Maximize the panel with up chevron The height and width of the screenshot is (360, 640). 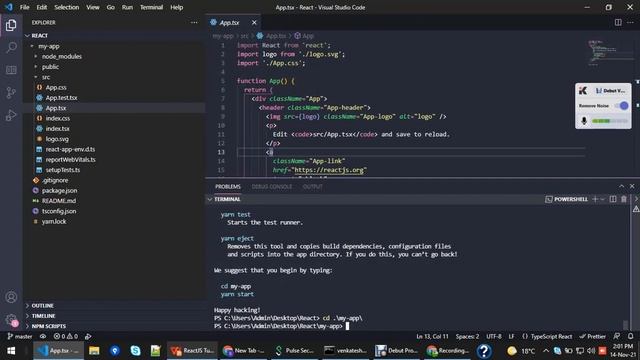(621, 186)
